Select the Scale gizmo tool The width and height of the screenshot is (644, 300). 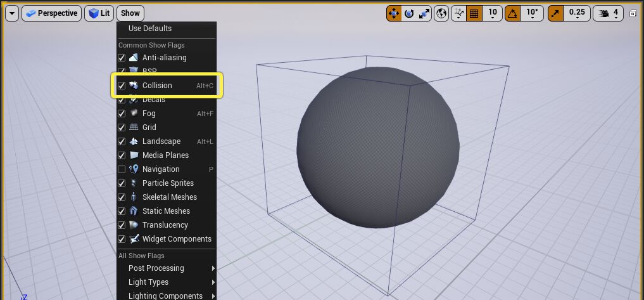424,13
